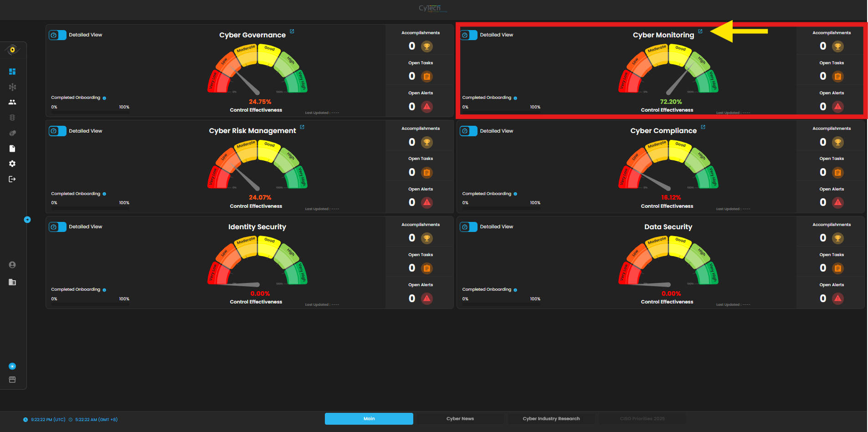Click the organization building icon in sidebar

12,282
